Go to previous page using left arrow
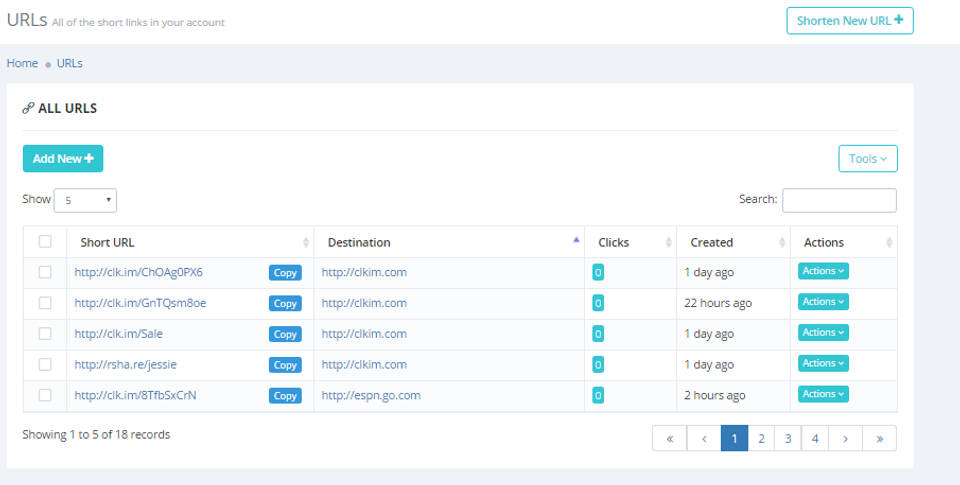This screenshot has width=960, height=485. 704,438
